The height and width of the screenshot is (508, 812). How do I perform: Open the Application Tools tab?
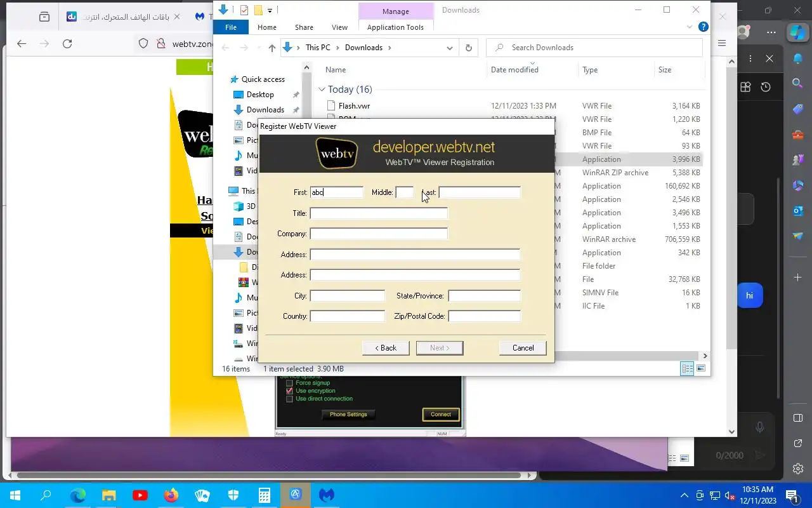point(395,27)
